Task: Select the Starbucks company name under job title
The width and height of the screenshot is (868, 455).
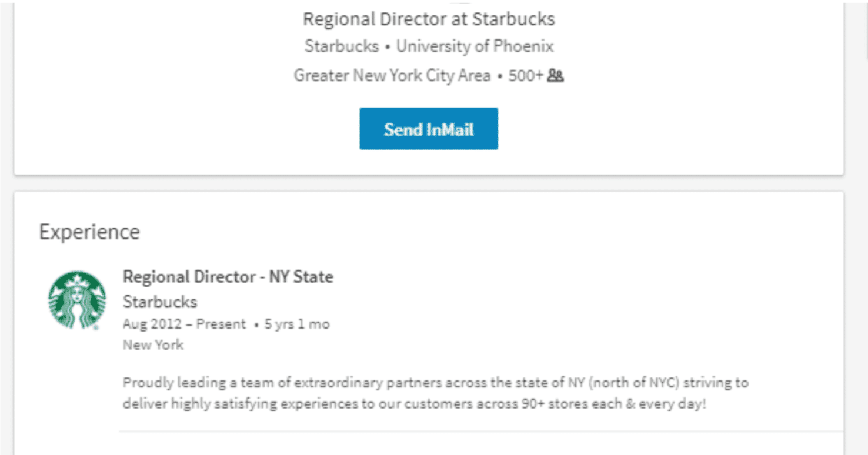Action: click(160, 302)
